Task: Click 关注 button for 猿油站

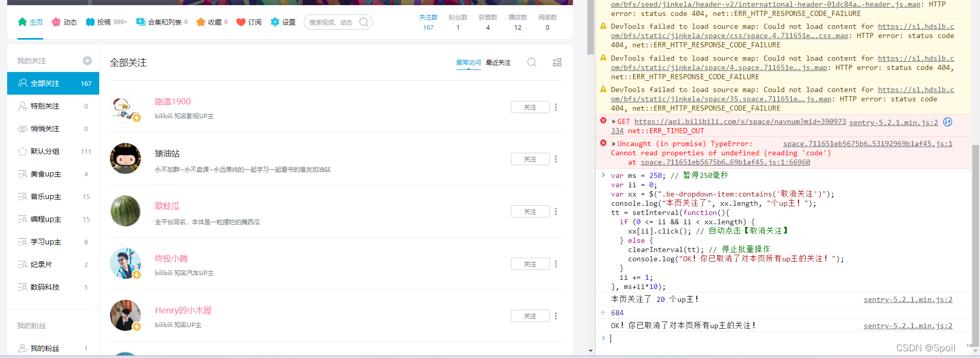Action: coord(530,159)
